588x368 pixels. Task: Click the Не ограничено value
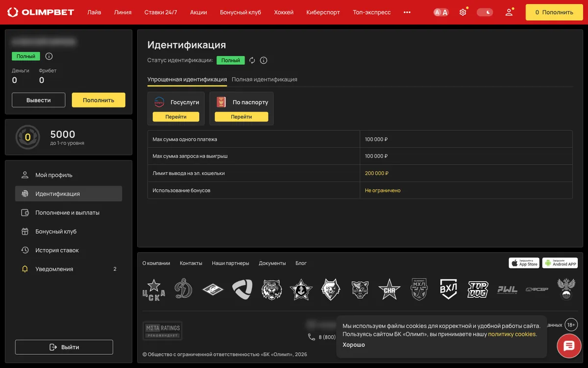(x=383, y=190)
